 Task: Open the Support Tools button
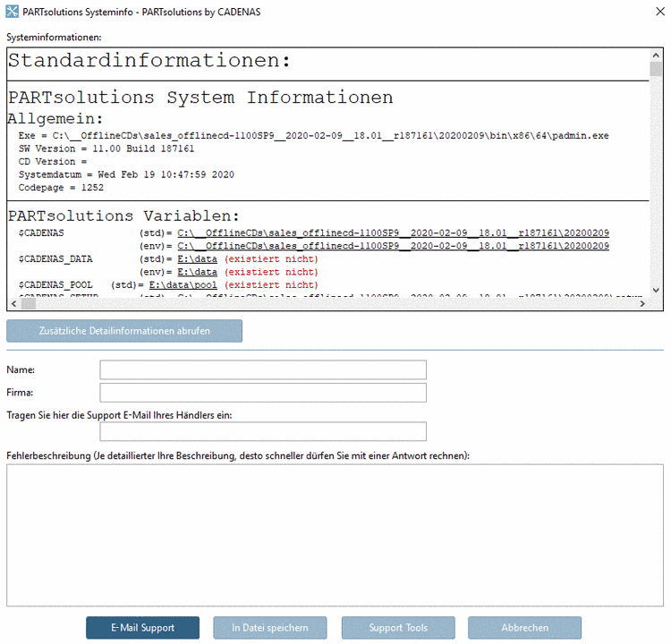[x=398, y=627]
